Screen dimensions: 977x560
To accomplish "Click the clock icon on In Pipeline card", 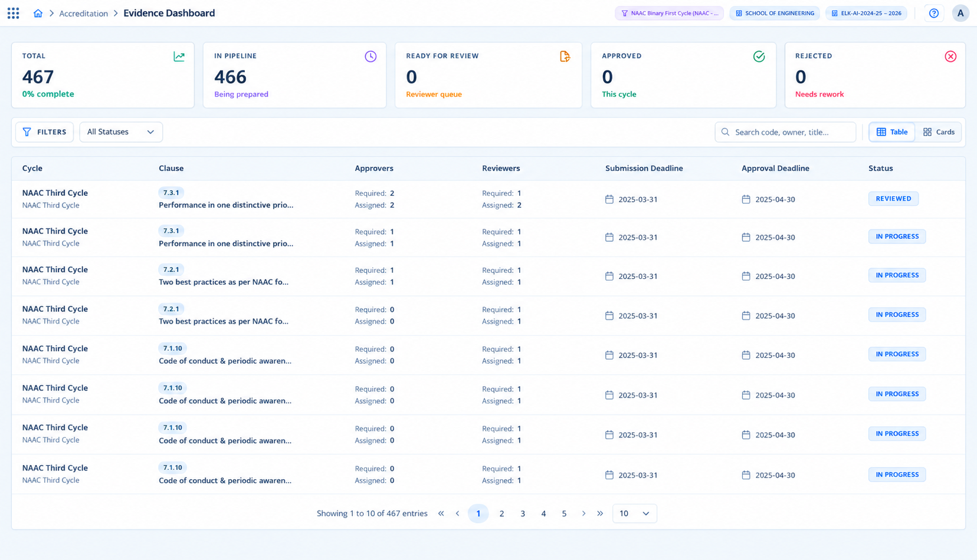I will tap(371, 57).
